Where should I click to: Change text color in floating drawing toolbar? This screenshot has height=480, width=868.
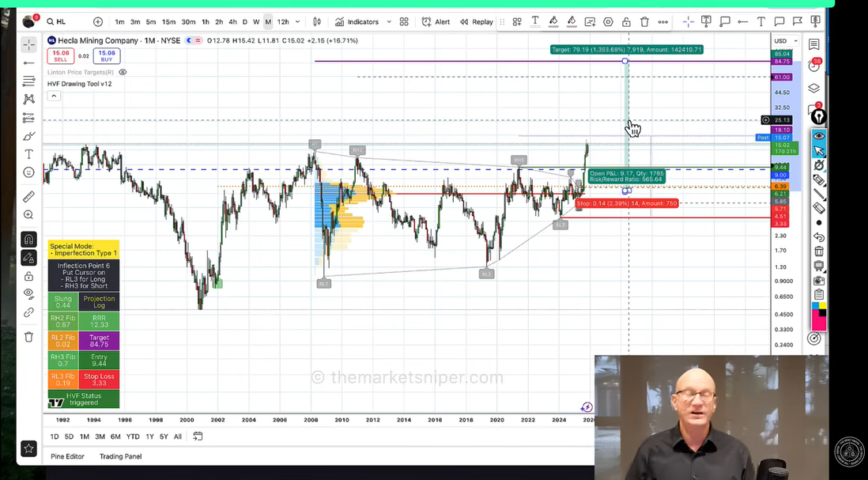[535, 21]
